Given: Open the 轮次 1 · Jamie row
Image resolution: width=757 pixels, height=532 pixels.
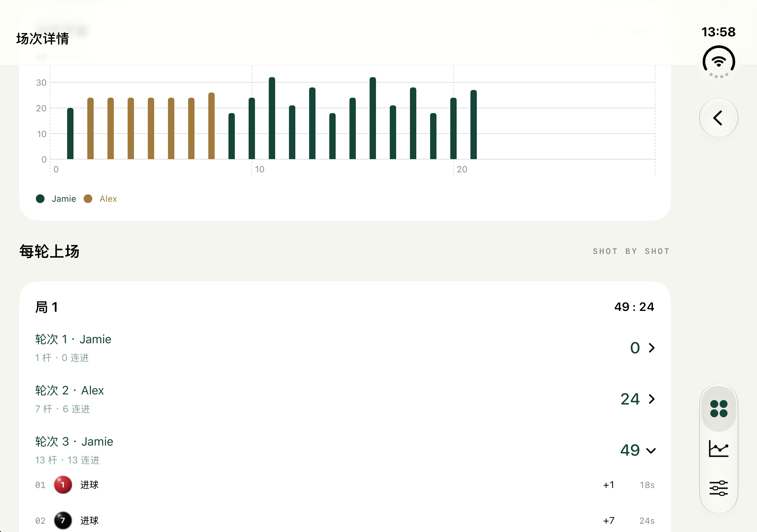Looking at the screenshot, I should (345, 348).
